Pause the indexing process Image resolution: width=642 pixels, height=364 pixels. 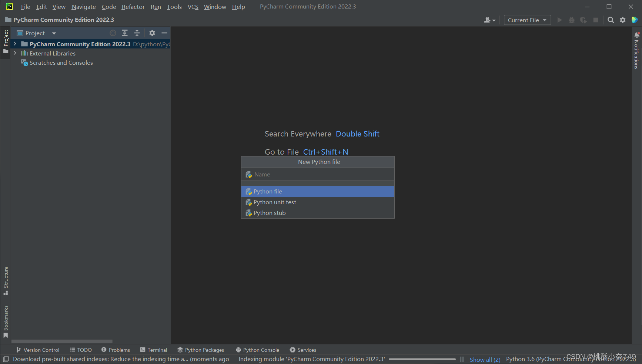[x=462, y=359]
